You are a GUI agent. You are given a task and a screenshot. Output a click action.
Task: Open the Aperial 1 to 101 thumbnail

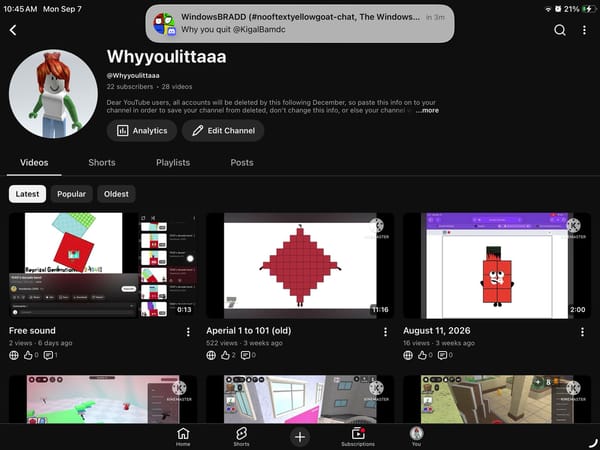point(300,265)
